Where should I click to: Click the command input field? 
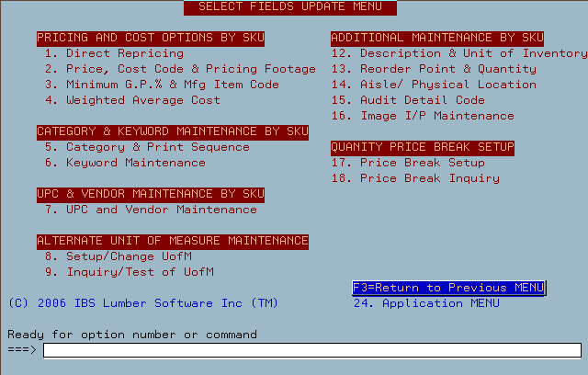(x=312, y=350)
